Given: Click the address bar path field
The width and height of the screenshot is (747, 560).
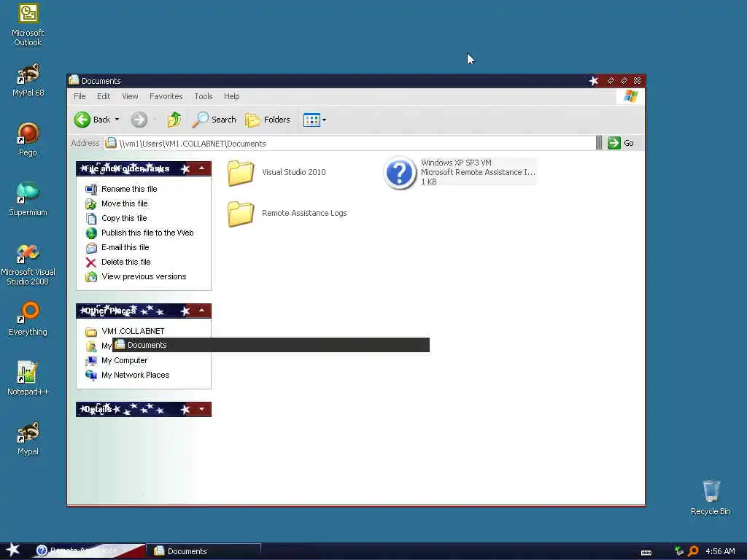Looking at the screenshot, I should pos(349,144).
